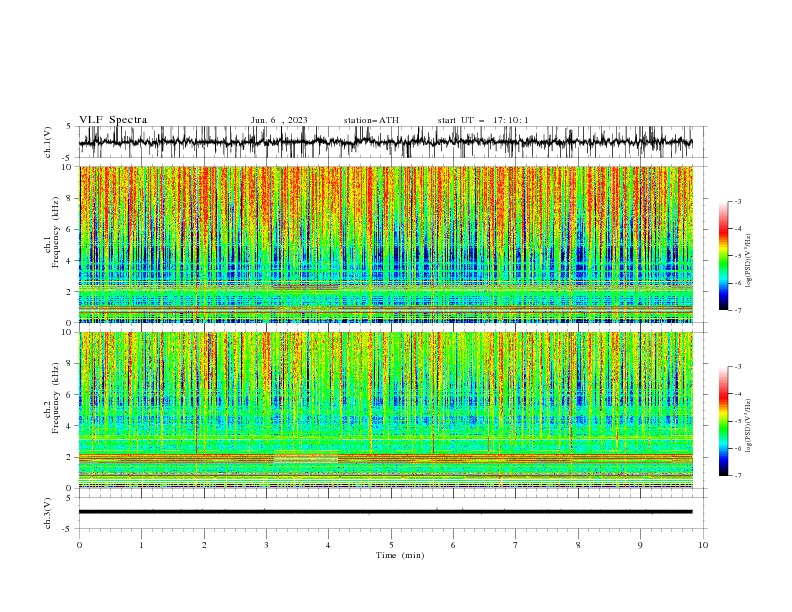Click the ch.2 spectrogram color bar
The width and height of the screenshot is (792, 612).
tap(723, 421)
